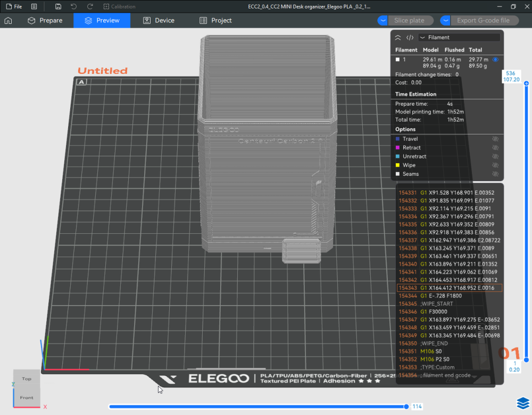Click the top handle of layer slider
This screenshot has height=415, width=532.
[x=526, y=83]
